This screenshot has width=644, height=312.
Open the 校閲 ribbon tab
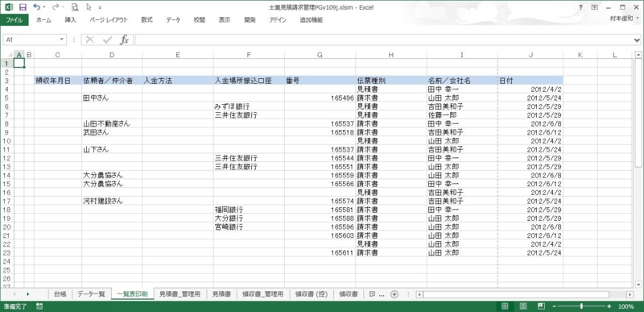pos(199,19)
